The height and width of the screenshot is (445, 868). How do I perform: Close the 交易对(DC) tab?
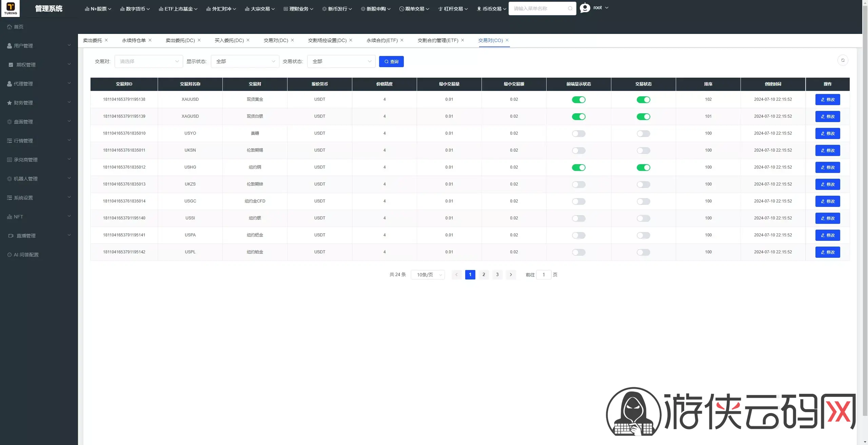coord(292,40)
